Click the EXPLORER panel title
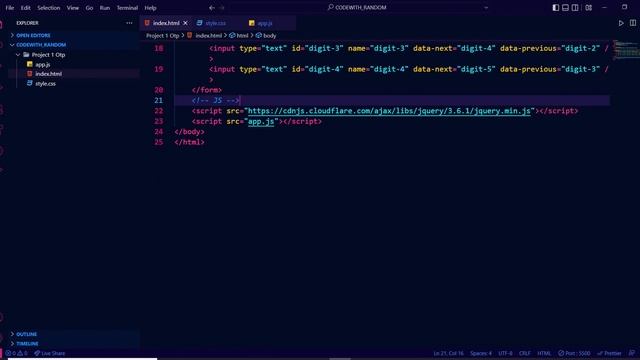The image size is (640, 360). [27, 23]
